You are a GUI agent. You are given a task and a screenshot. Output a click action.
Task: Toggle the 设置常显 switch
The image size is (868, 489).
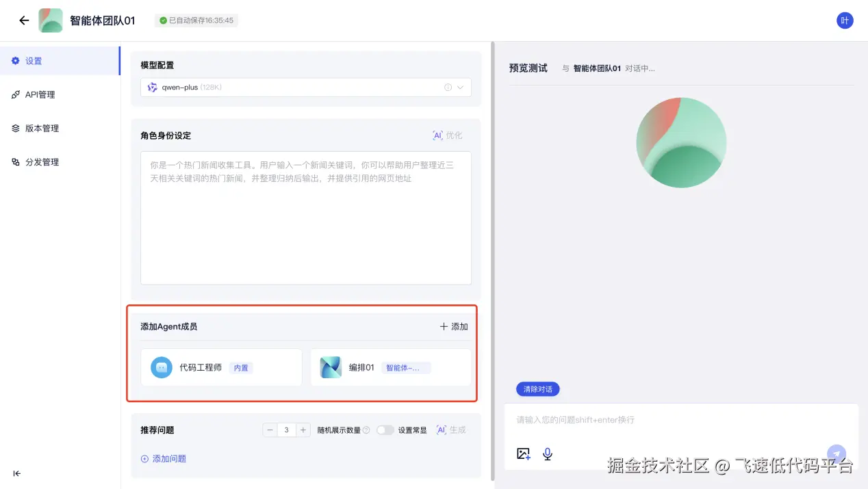385,429
